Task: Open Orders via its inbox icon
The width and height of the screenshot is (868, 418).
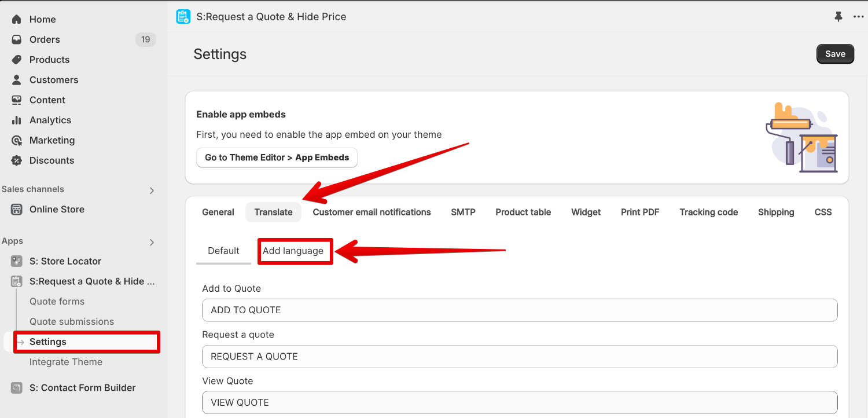Action: pyautogui.click(x=17, y=39)
